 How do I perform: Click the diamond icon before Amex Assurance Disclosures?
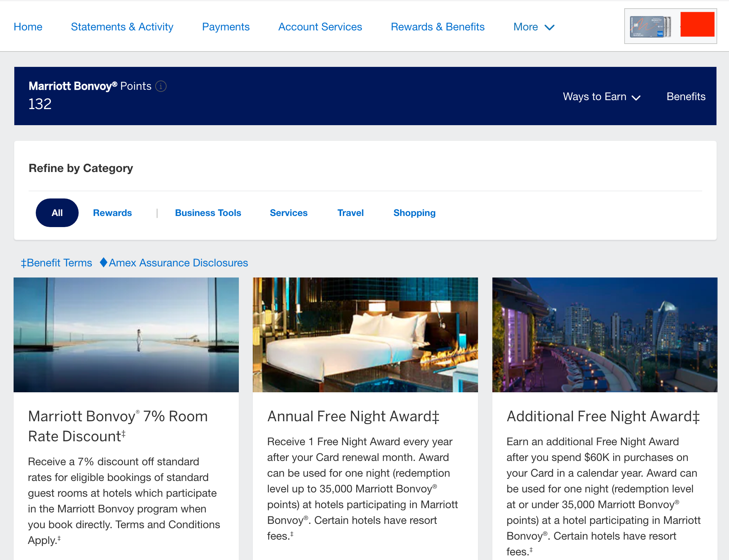click(103, 263)
